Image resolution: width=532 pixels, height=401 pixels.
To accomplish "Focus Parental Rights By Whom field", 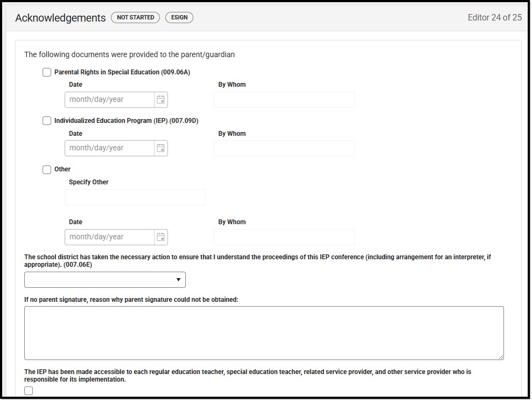I will click(284, 100).
